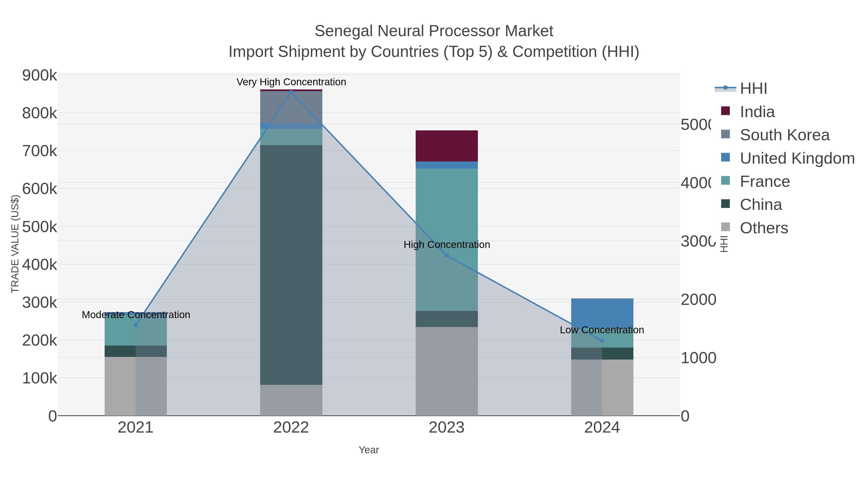The height and width of the screenshot is (488, 868).
Task: Click the South Korea segment in 2022 bar
Action: click(291, 107)
